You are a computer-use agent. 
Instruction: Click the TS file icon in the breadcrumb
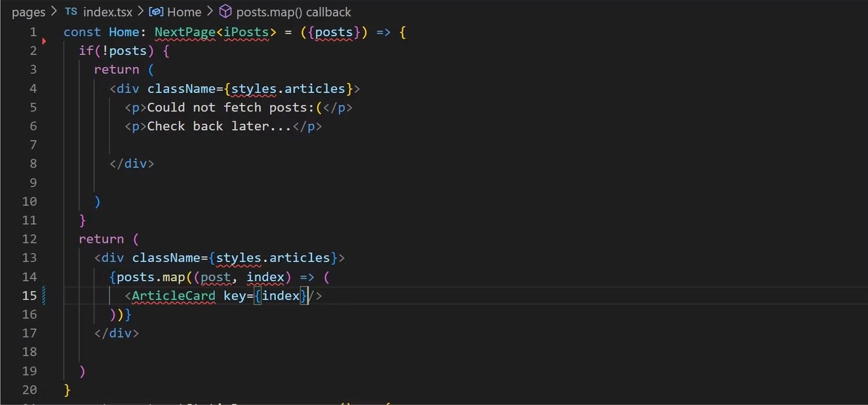[71, 12]
